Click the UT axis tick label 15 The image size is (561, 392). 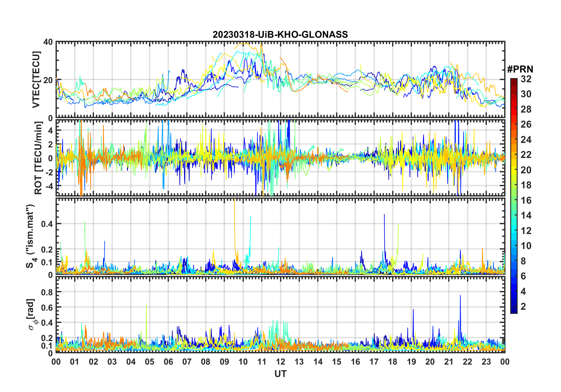pyautogui.click(x=337, y=362)
